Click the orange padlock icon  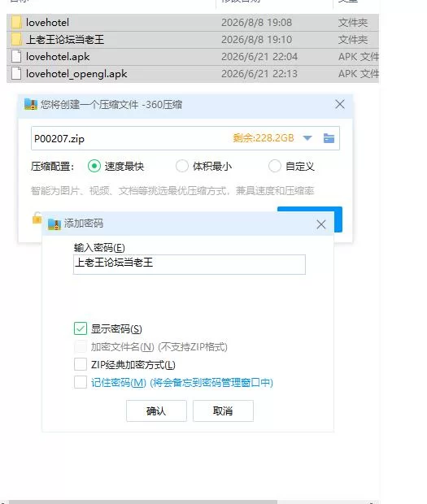tap(37, 218)
